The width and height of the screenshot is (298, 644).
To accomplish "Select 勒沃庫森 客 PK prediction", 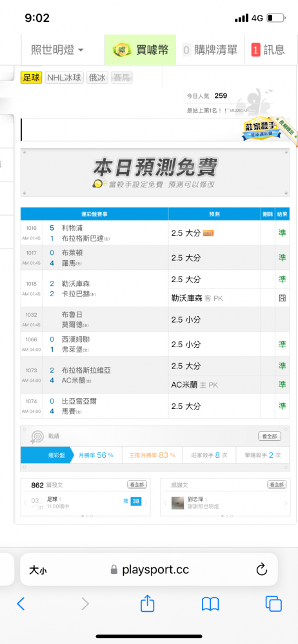I will [197, 298].
